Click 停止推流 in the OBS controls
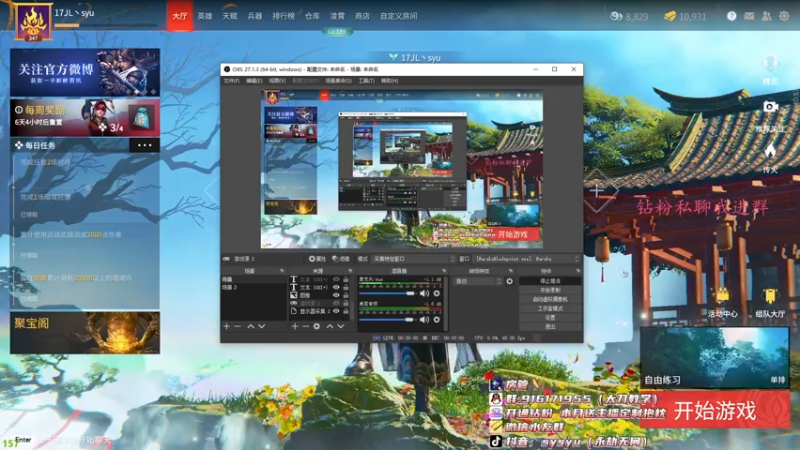 point(550,281)
